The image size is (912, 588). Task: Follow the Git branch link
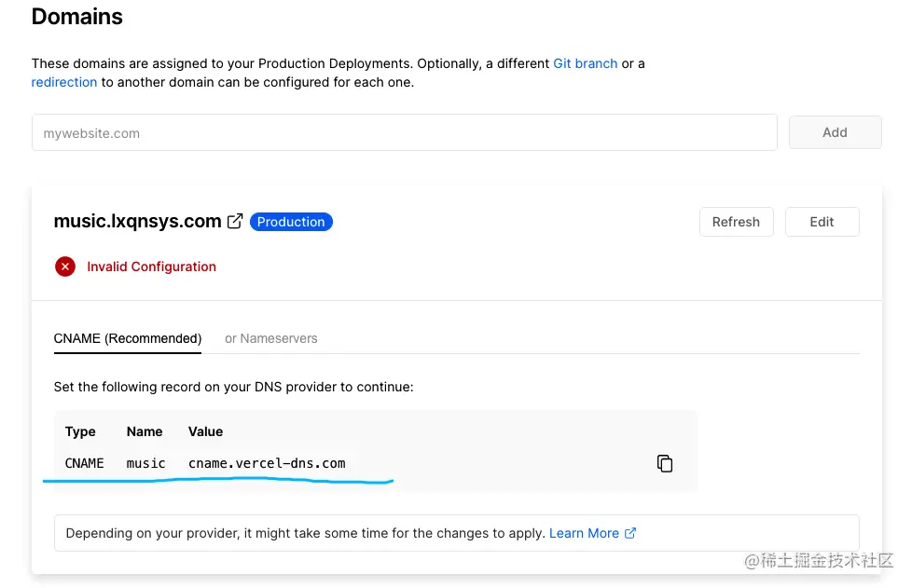point(585,63)
